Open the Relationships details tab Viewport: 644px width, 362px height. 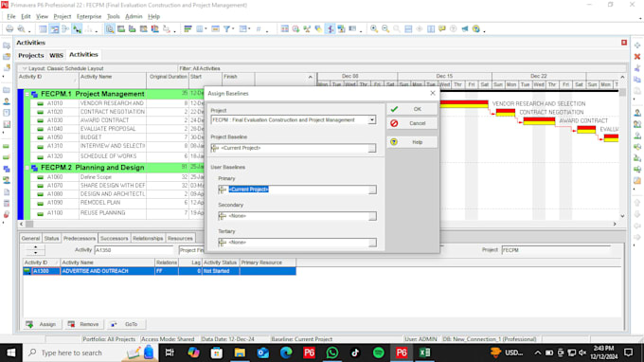coord(148,238)
